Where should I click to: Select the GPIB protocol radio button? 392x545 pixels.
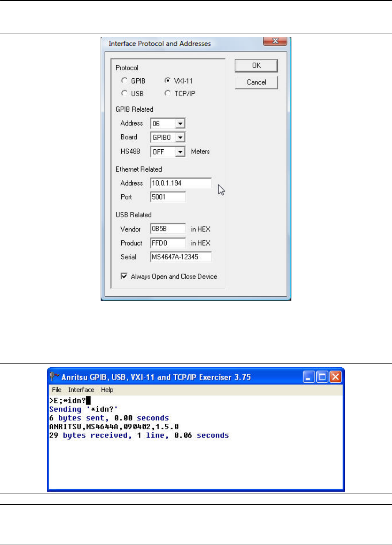point(124,81)
